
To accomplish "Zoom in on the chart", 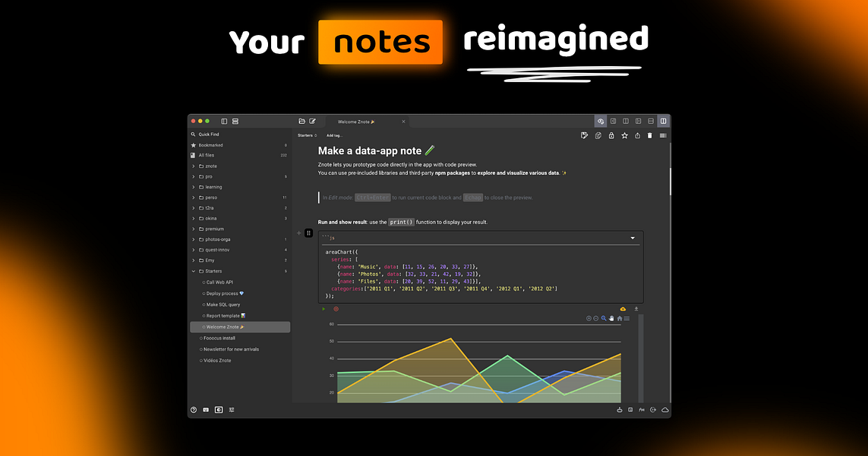I will pos(589,318).
